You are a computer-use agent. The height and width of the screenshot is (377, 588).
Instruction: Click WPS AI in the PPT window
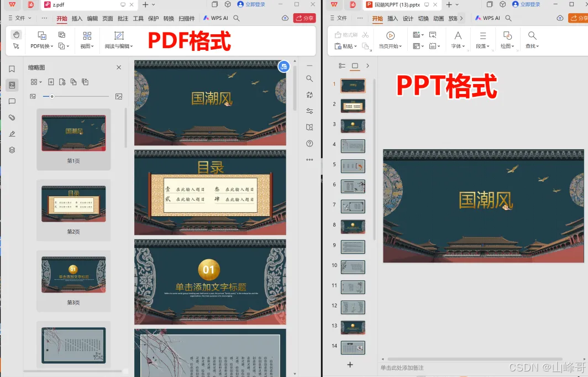pyautogui.click(x=487, y=18)
